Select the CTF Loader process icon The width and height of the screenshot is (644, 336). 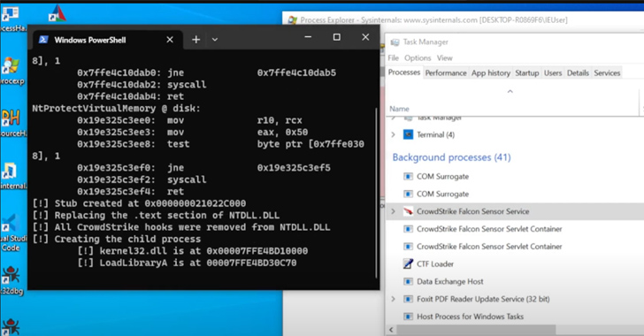click(x=408, y=263)
